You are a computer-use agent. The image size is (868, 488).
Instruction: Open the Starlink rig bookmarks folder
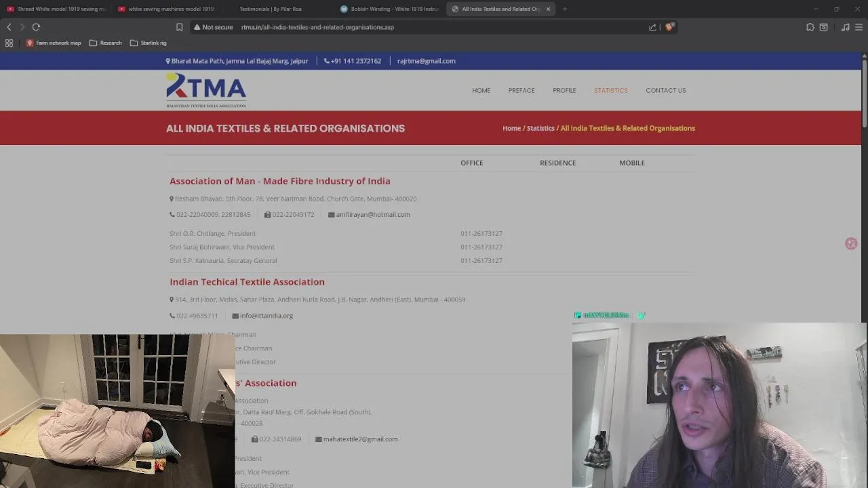tap(149, 43)
